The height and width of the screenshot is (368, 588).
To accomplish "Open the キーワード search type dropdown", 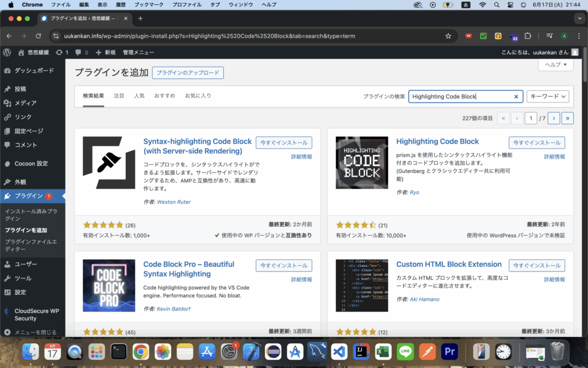I will [547, 97].
